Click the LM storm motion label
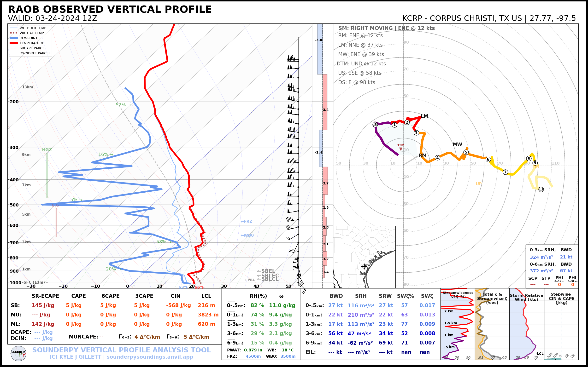 tap(424, 116)
